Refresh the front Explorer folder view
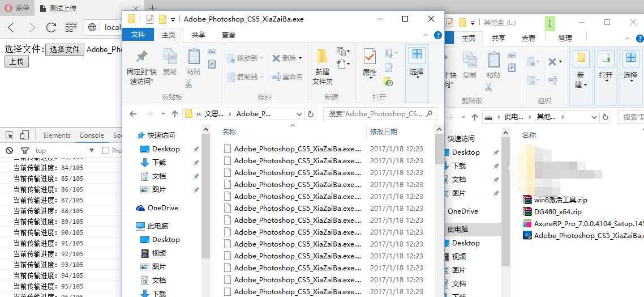This screenshot has height=297, width=644. [311, 114]
